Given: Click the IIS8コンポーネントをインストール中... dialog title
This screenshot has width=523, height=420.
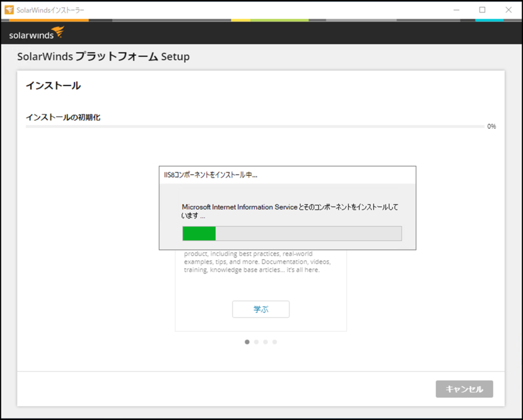Looking at the screenshot, I should coord(210,175).
